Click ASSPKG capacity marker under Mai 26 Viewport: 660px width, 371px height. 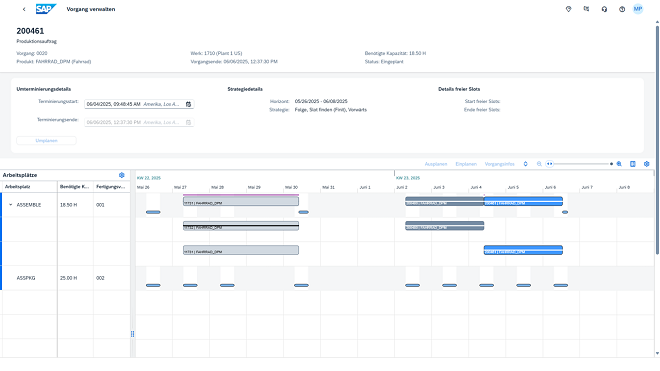click(x=153, y=286)
